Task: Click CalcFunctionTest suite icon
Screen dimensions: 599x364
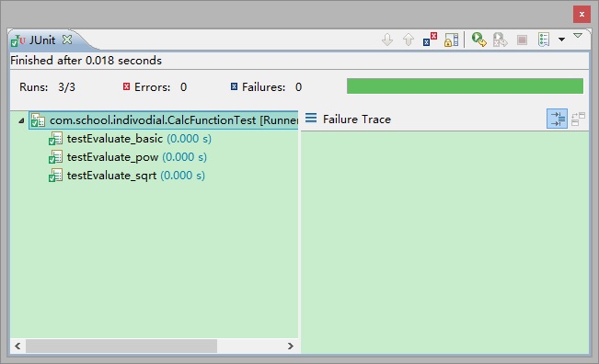Action: [38, 120]
